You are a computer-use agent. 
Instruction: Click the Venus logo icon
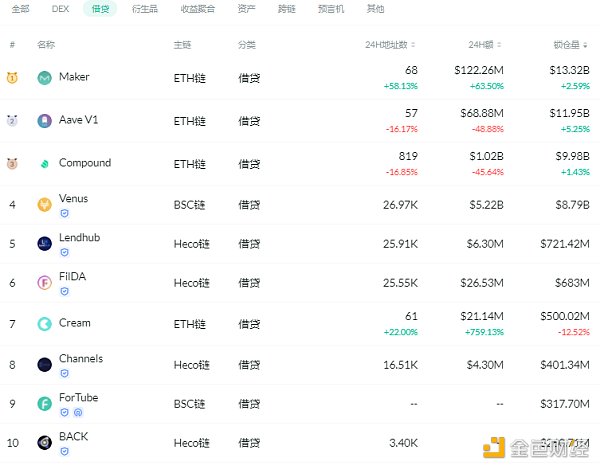(44, 205)
